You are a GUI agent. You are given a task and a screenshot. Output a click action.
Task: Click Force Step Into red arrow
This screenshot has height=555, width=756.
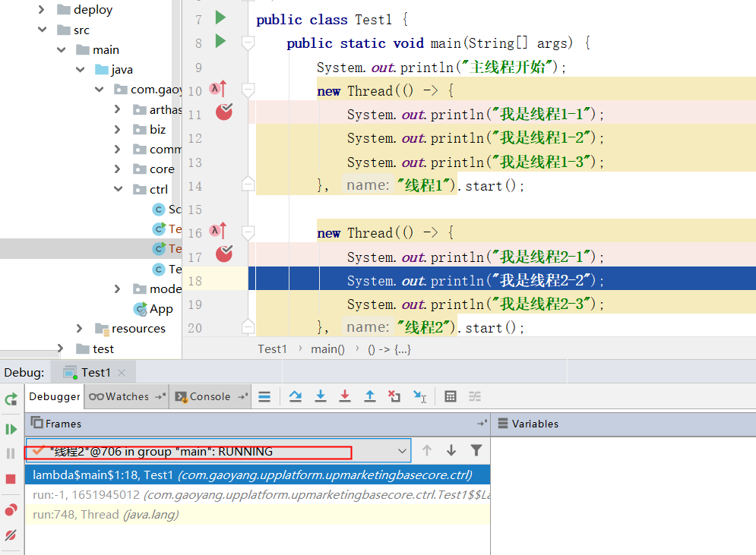tap(345, 396)
